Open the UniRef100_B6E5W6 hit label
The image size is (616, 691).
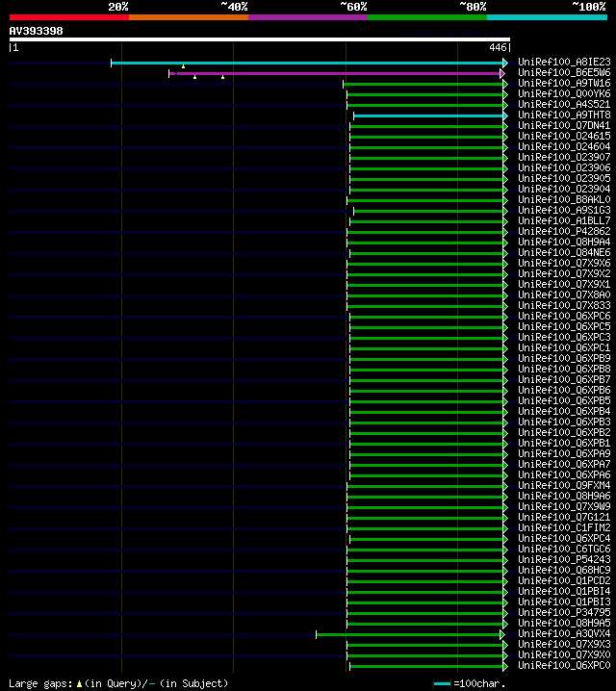point(564,73)
